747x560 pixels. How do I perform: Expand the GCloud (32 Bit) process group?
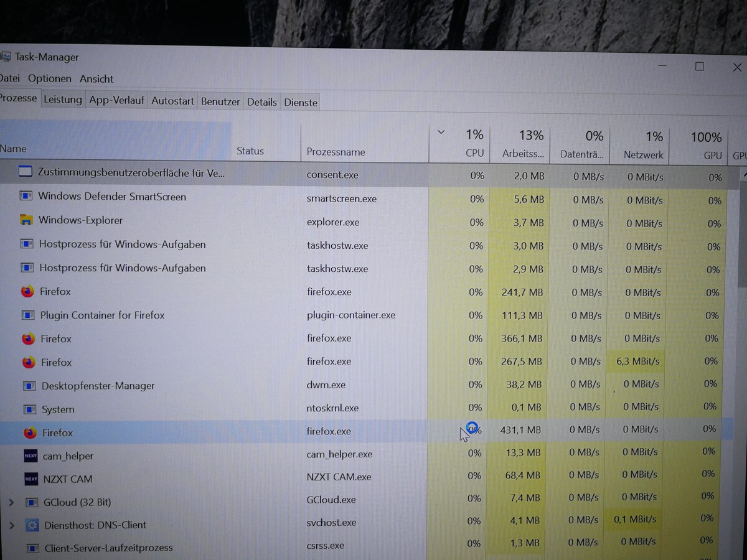pyautogui.click(x=11, y=502)
